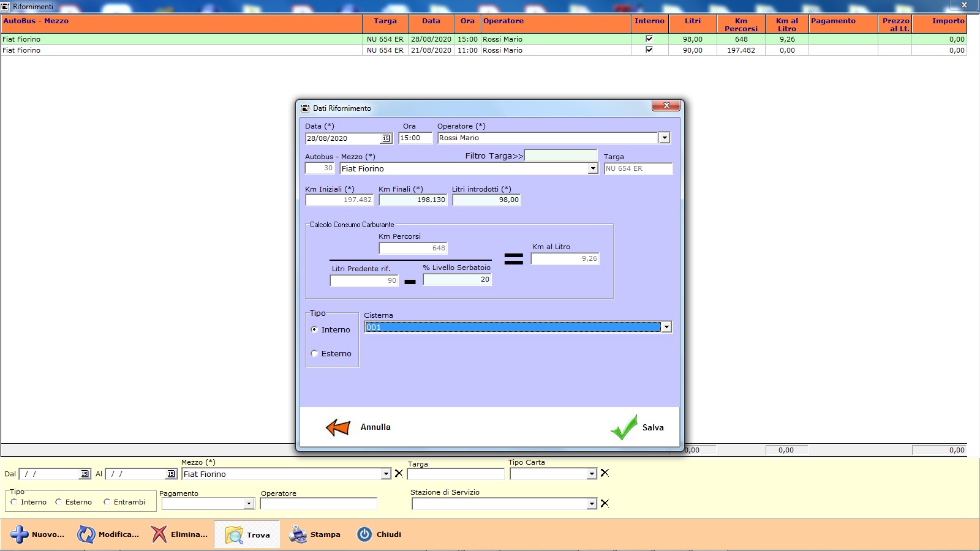980x551 pixels.
Task: Sort by Data column header
Action: pyautogui.click(x=431, y=24)
